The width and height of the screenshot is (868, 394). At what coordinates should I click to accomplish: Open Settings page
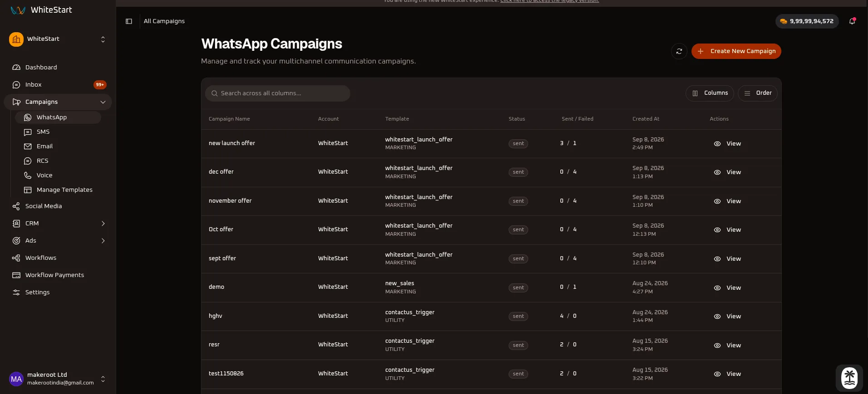[x=58, y=292]
